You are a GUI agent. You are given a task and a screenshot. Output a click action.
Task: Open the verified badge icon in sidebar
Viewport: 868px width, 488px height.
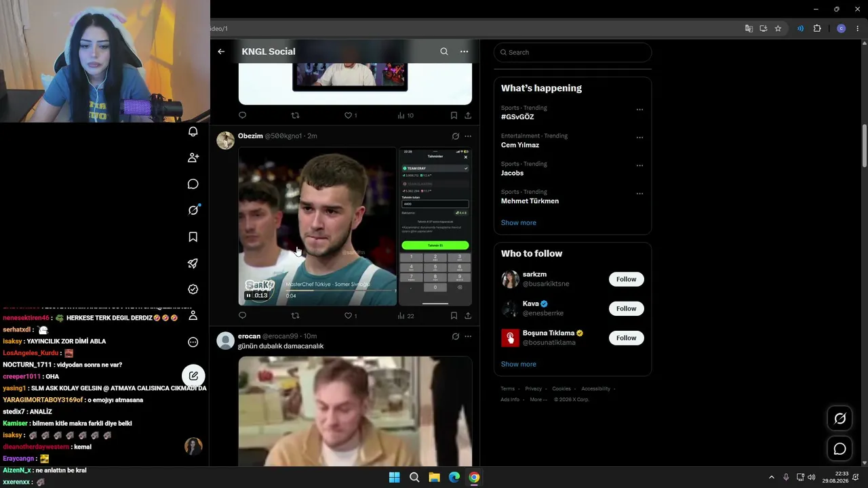(x=193, y=289)
